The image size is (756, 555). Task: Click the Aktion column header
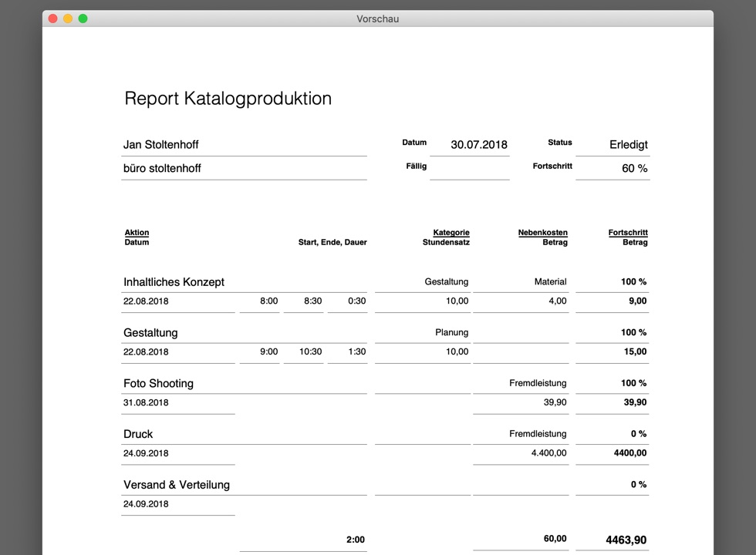tap(137, 233)
